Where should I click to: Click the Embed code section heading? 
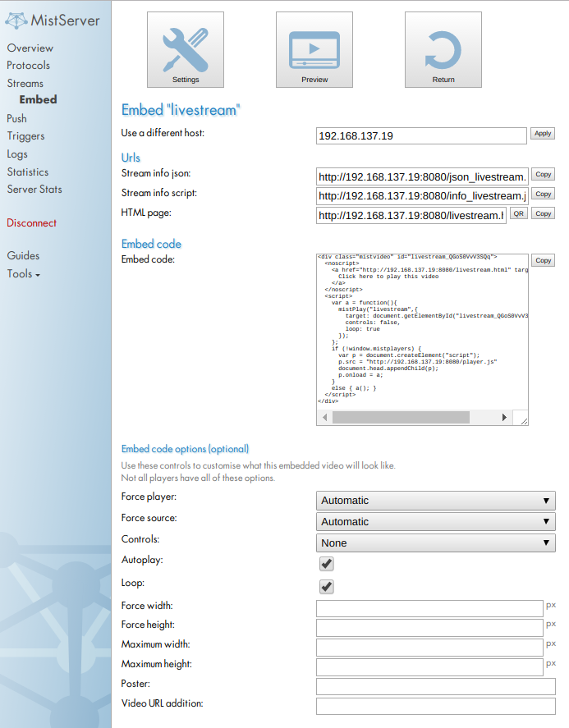tap(151, 244)
